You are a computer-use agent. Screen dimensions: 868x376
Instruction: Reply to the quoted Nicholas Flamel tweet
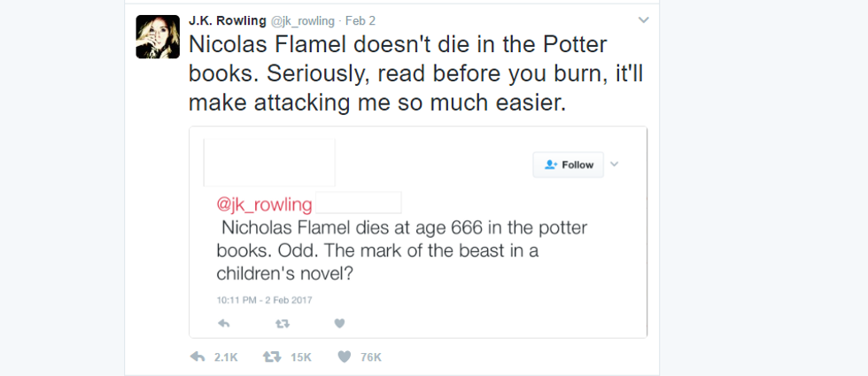pyautogui.click(x=224, y=323)
